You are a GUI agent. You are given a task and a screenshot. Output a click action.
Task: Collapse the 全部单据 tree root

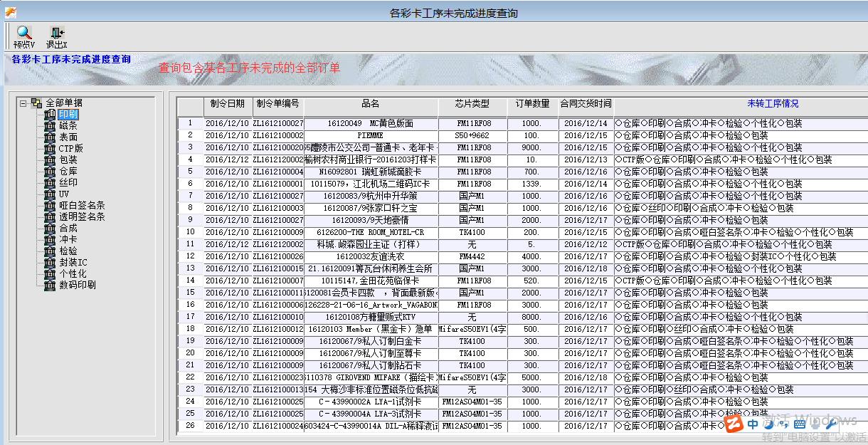(x=23, y=103)
